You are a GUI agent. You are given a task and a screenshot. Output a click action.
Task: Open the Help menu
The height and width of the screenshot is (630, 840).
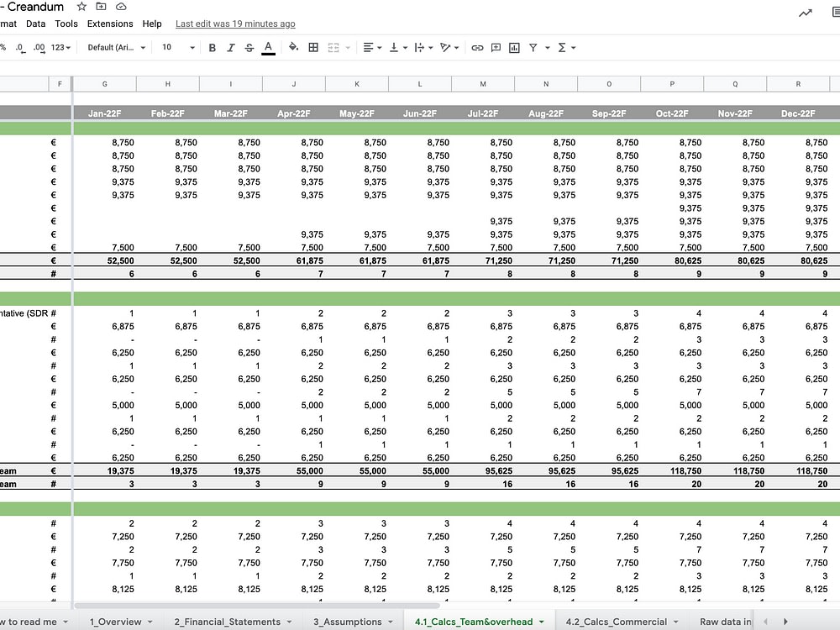click(x=151, y=24)
